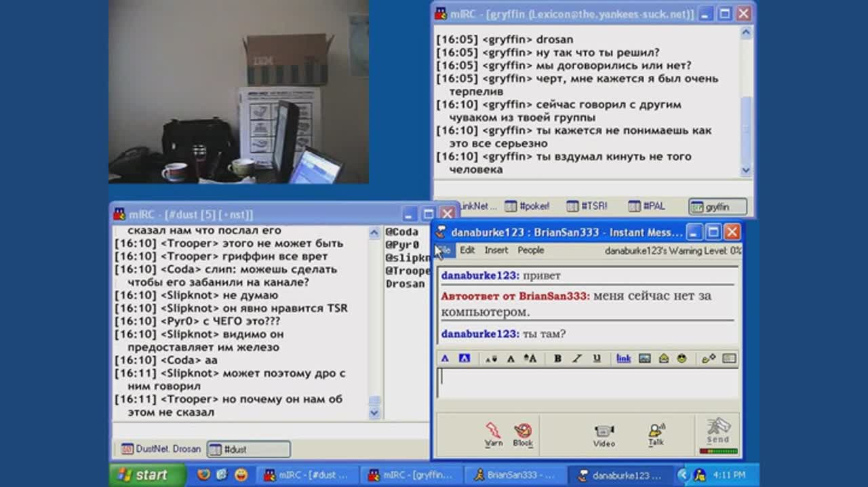The image size is (868, 487).
Task: Block the user with the Block icon
Action: coord(523,434)
